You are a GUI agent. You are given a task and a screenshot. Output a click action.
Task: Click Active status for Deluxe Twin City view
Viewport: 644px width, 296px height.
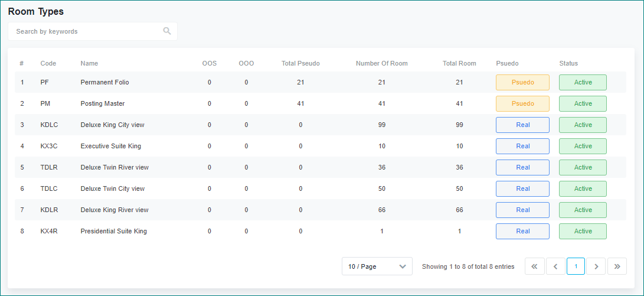tap(583, 188)
